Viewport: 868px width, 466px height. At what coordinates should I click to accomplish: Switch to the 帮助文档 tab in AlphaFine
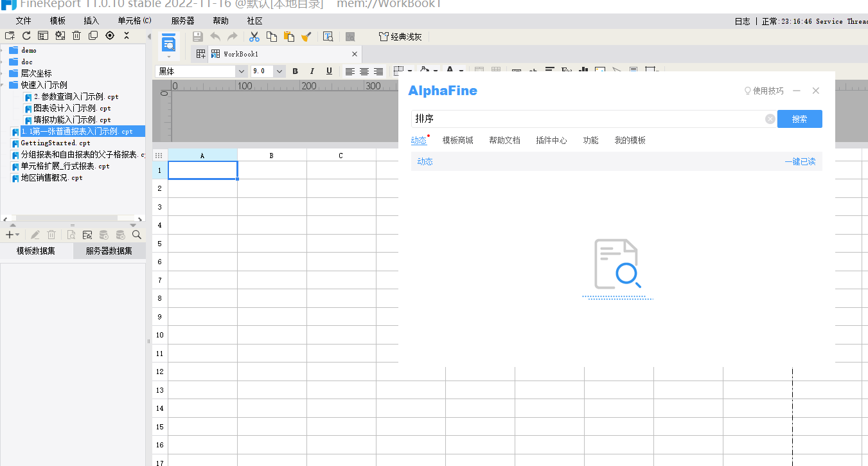click(x=504, y=140)
